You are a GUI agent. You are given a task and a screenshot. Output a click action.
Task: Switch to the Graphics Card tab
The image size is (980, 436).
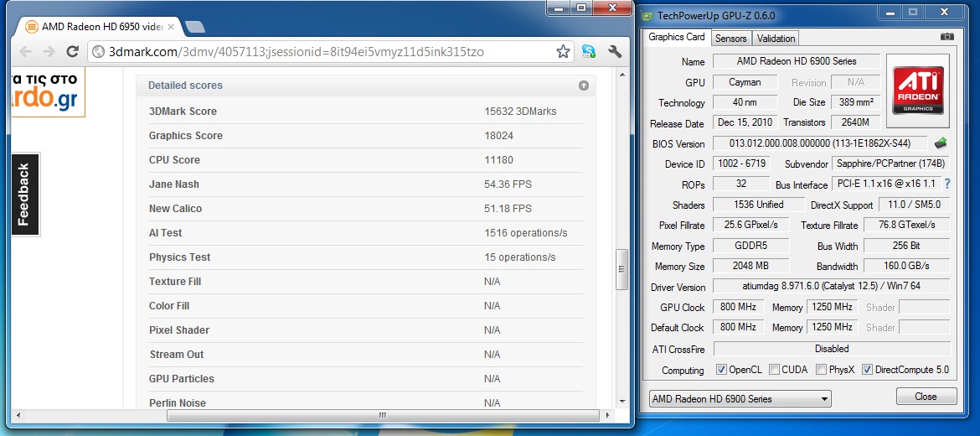(677, 37)
